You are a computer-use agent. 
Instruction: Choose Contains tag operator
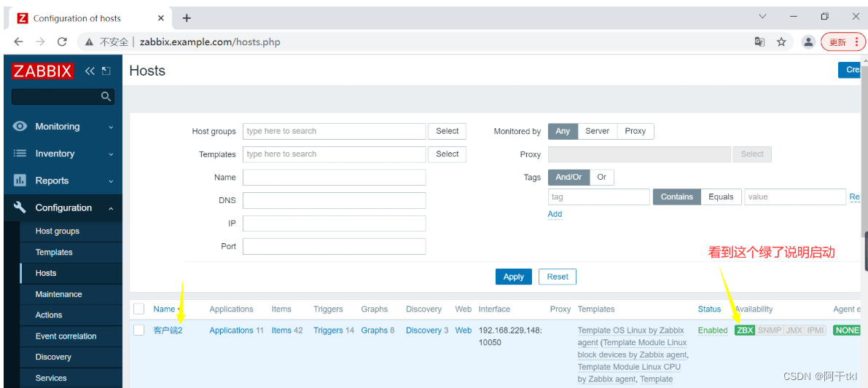[x=677, y=197]
